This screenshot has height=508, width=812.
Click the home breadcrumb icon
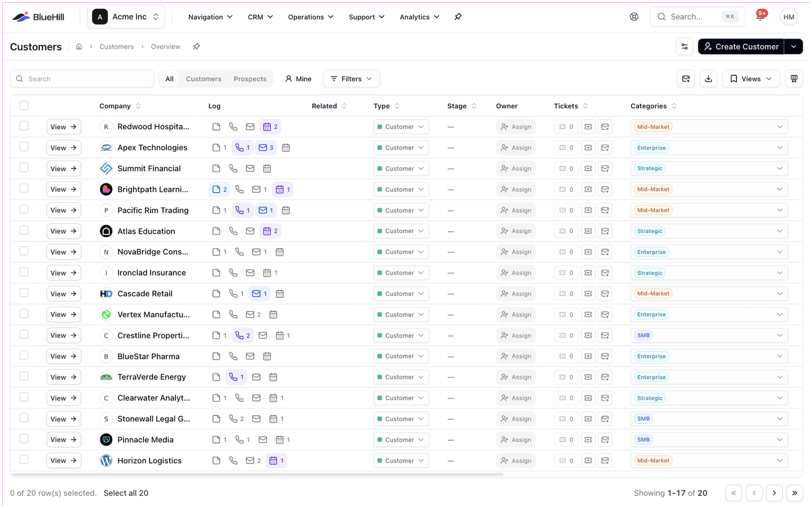[x=79, y=47]
